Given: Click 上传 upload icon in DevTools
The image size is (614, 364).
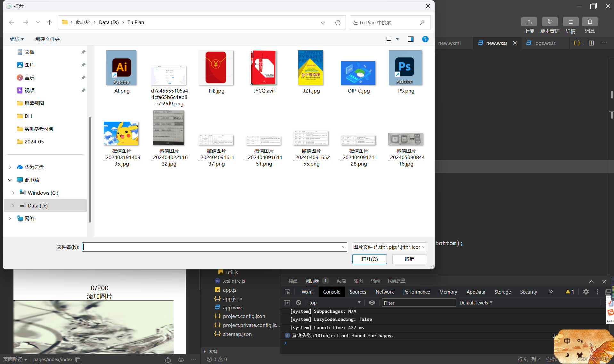Looking at the screenshot, I should pos(529,22).
